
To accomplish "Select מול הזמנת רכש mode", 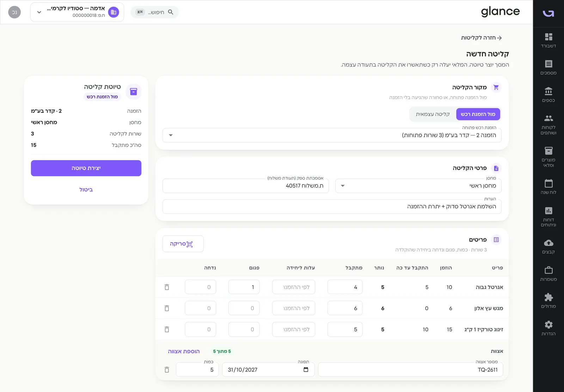I will (x=478, y=114).
